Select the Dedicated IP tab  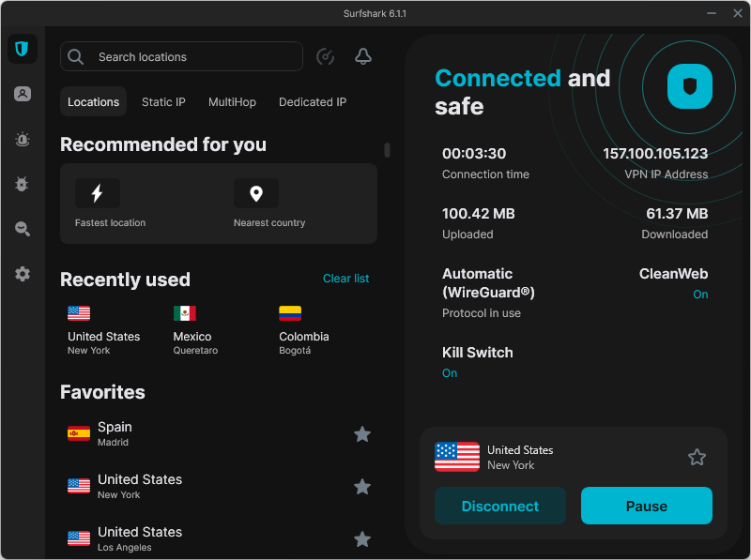coord(313,101)
